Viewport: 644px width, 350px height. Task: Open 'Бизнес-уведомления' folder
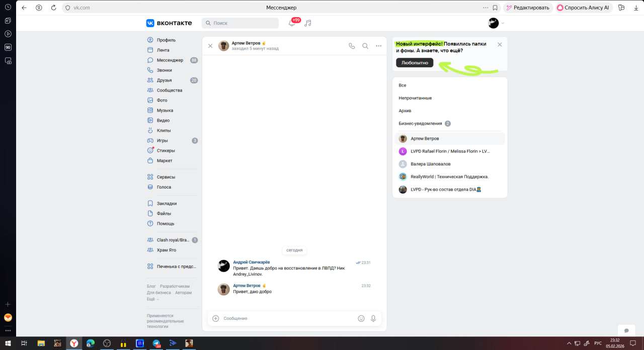420,123
